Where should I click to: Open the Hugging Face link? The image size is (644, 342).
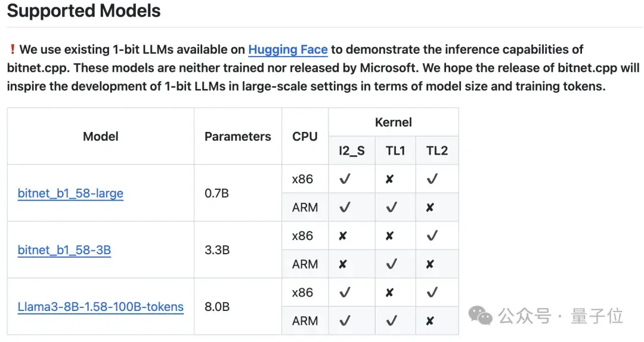288,50
